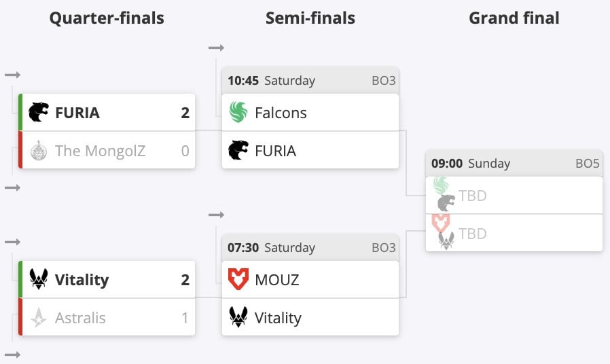Viewport: 610px width, 364px height.
Task: Click FURIA's quarter-final score of 2
Action: (185, 113)
